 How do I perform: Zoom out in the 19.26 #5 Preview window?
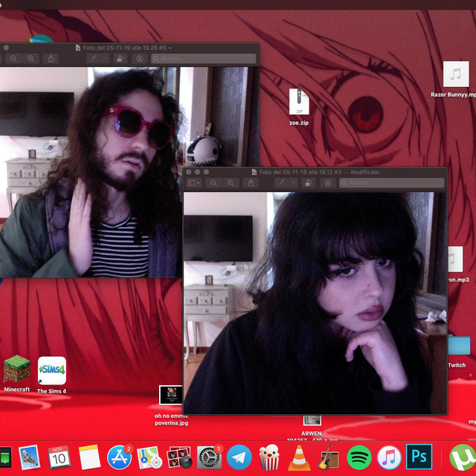point(13,59)
